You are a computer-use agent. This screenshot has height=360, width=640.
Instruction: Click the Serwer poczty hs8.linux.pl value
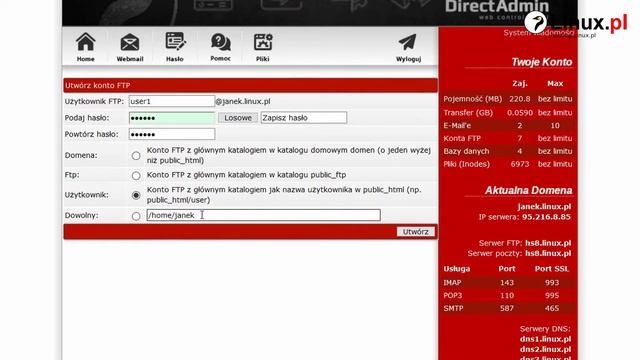pos(548,253)
